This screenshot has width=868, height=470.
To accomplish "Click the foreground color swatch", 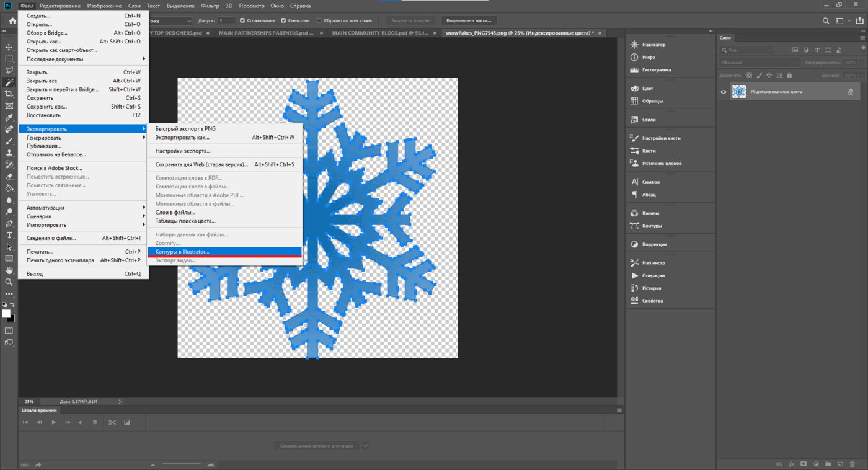I will click(x=6, y=314).
